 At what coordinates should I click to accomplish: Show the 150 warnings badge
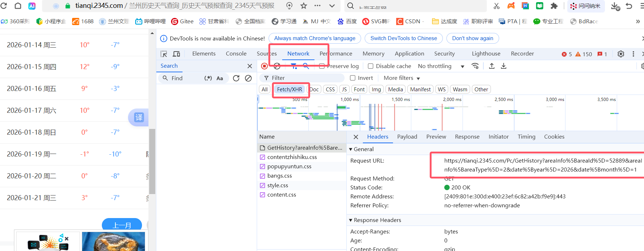(583, 54)
